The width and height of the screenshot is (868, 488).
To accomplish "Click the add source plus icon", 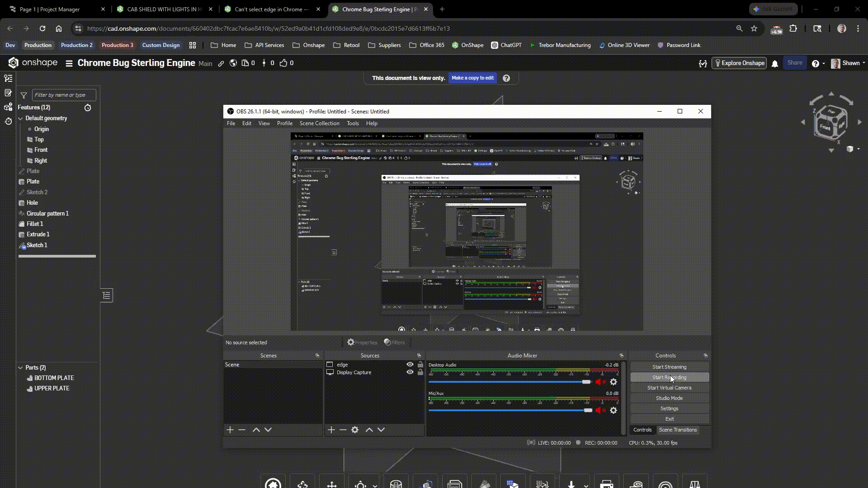I will [331, 430].
